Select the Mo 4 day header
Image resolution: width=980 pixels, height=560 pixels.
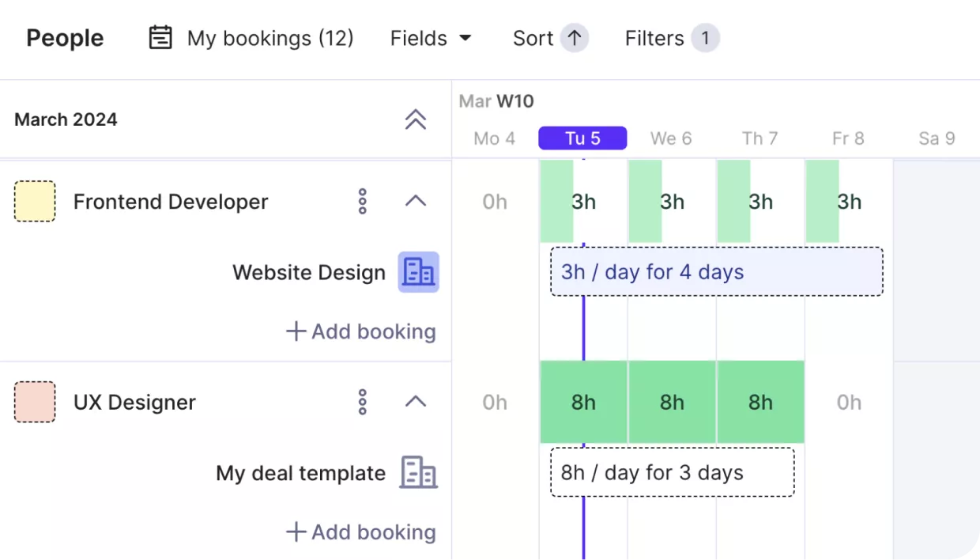495,138
